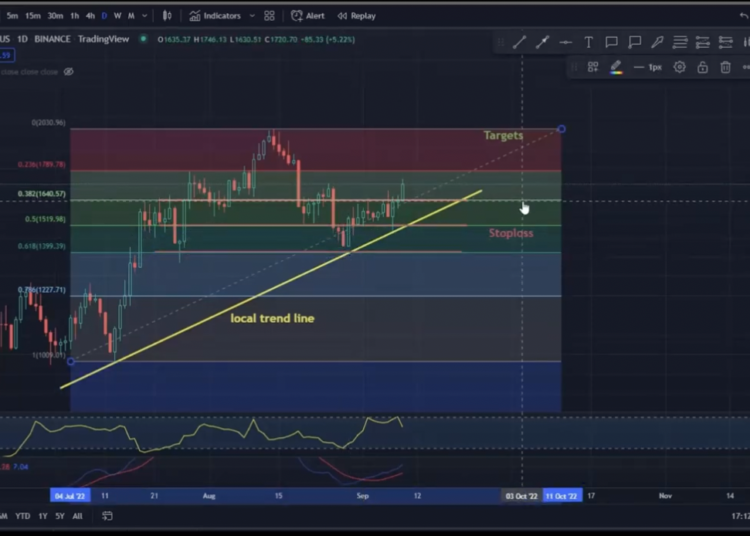Open drawing templates icon in floating toolbar
This screenshot has height=536, width=750.
(593, 67)
